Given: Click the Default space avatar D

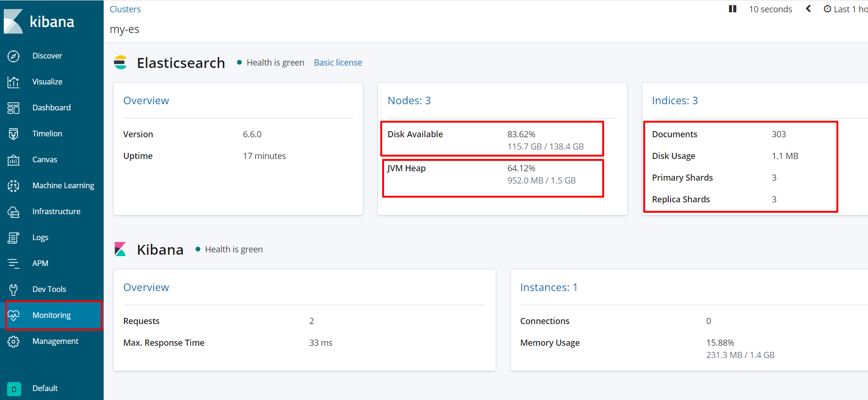Looking at the screenshot, I should click(x=14, y=389).
